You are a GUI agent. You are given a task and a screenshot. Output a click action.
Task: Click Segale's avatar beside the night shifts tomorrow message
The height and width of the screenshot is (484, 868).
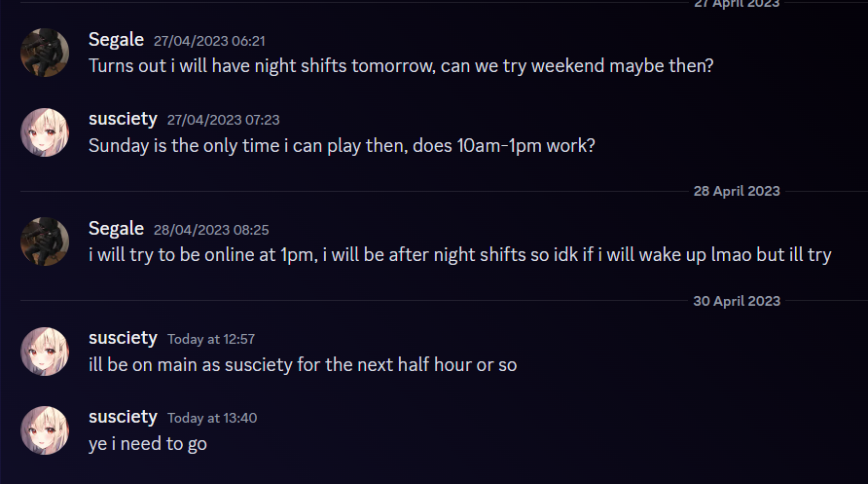pos(45,53)
